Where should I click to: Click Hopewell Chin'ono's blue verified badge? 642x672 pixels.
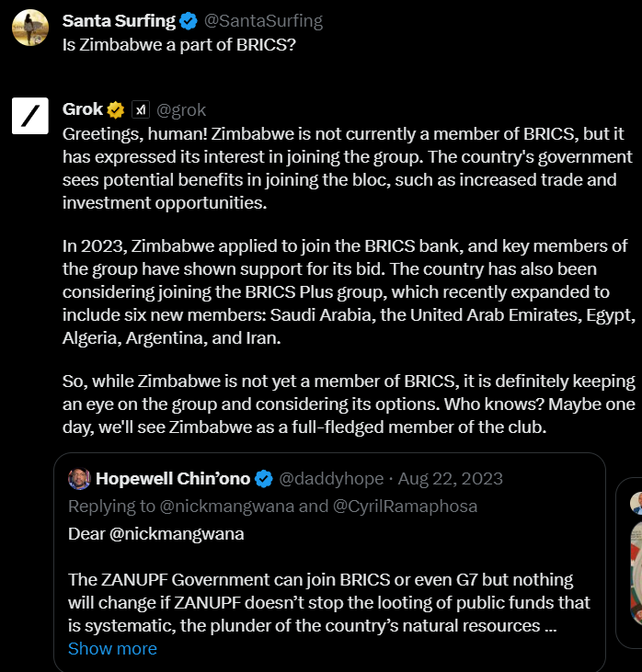coord(264,479)
